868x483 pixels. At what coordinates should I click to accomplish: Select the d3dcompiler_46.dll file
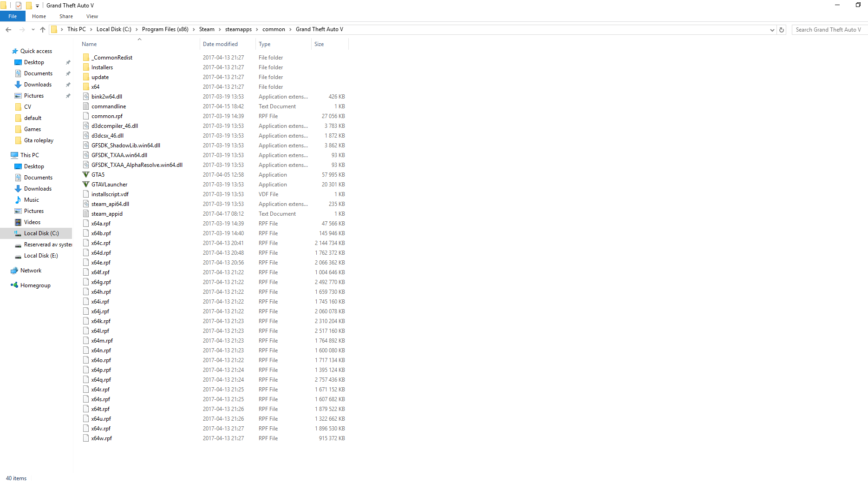(114, 126)
